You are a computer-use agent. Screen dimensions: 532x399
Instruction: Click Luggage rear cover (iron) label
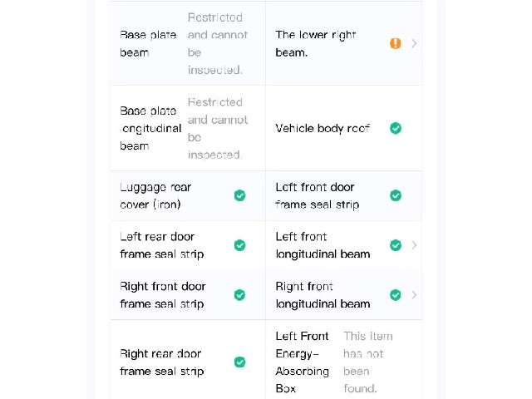click(x=155, y=196)
